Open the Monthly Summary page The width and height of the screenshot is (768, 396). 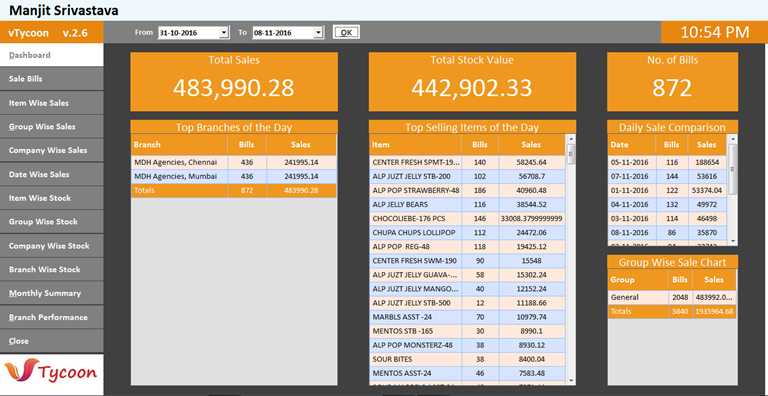coord(51,294)
